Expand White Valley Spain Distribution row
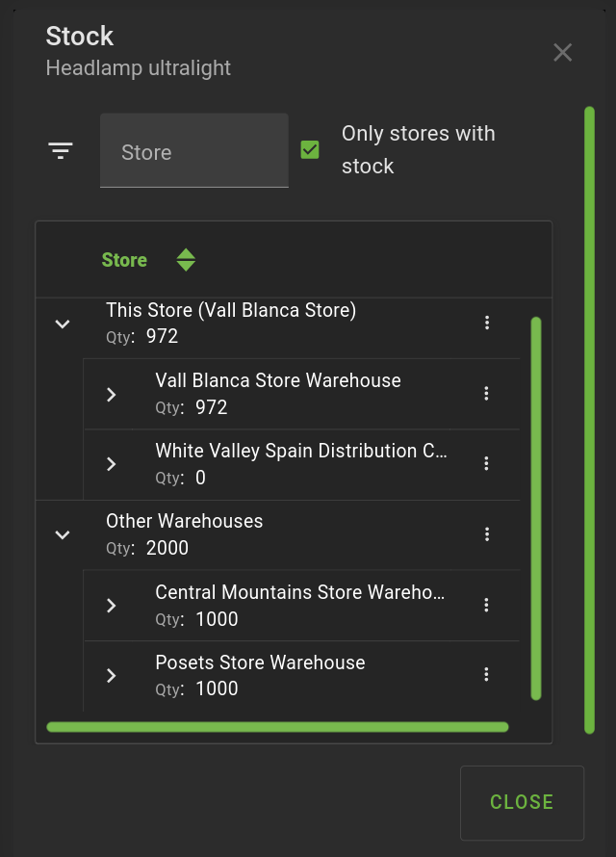 coord(112,464)
